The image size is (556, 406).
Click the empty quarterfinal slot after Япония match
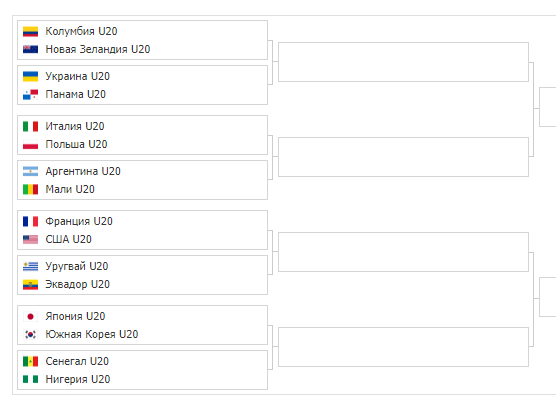point(404,347)
